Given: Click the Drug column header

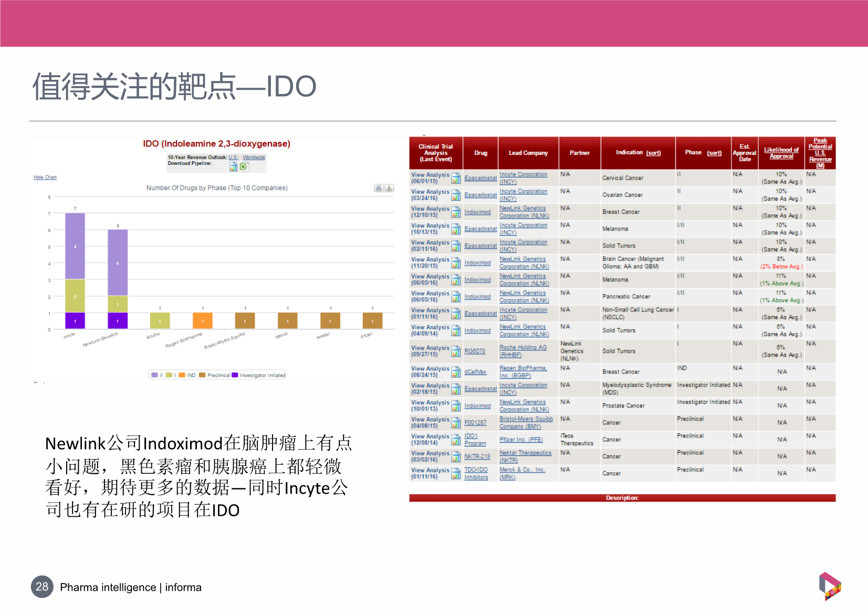Looking at the screenshot, I should coord(480,153).
